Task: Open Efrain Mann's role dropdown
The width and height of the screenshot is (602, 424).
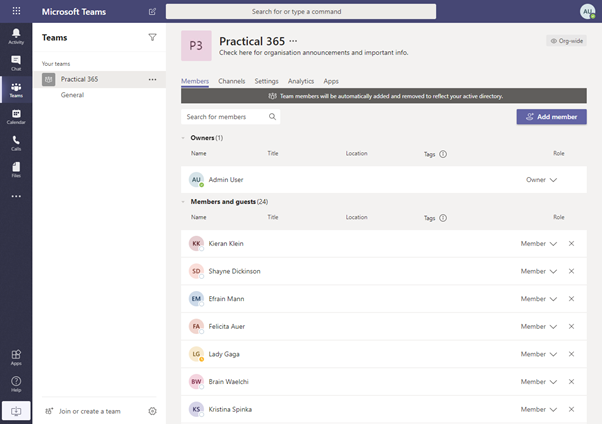Action: (539, 299)
